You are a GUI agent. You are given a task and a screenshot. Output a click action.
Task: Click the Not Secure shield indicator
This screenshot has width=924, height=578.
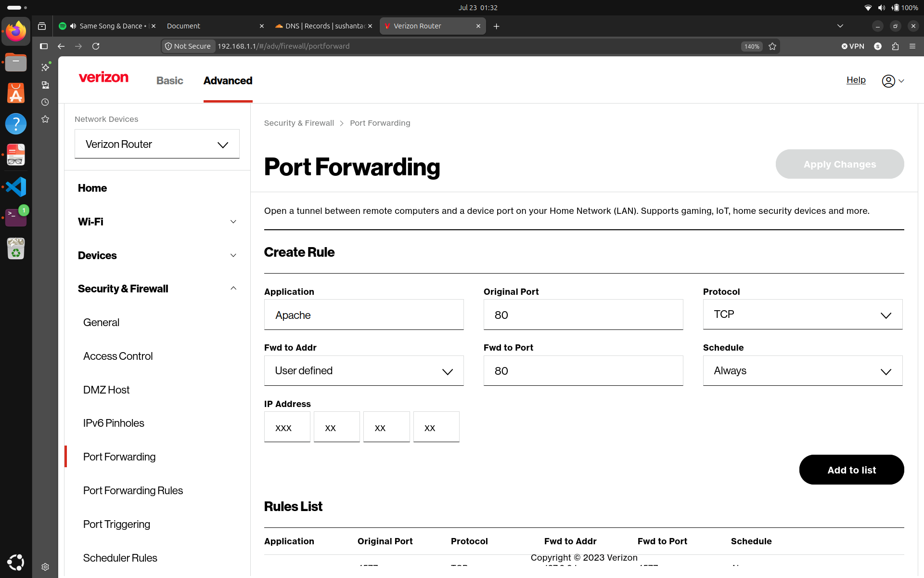[188, 46]
